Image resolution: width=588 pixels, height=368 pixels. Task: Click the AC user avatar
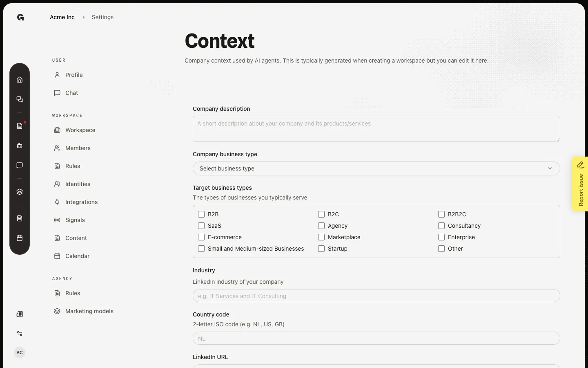(20, 352)
